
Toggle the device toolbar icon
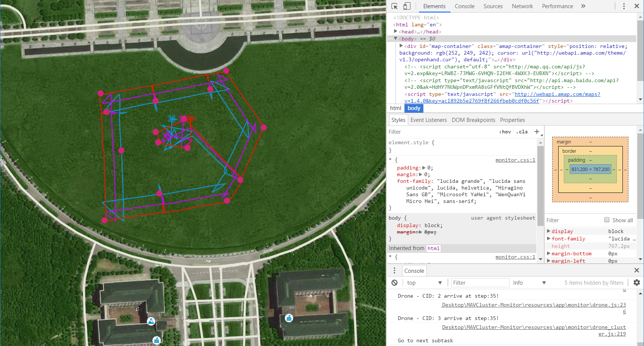pos(407,6)
